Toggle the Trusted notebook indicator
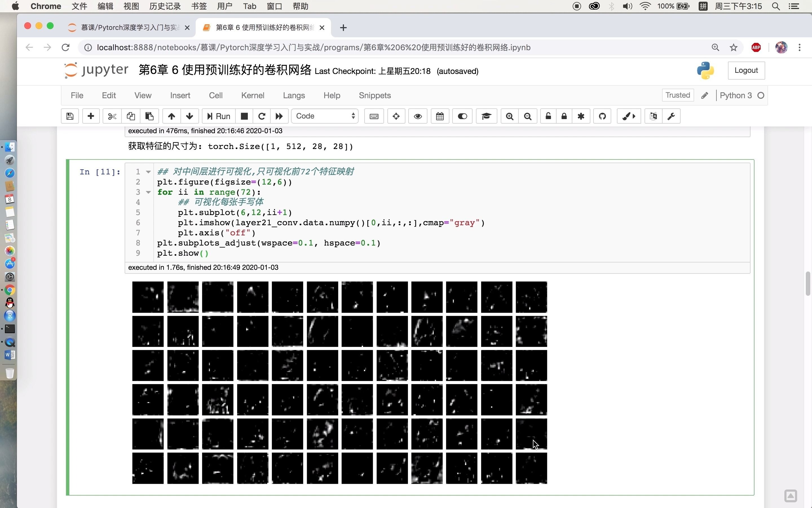The image size is (812, 508). pos(678,95)
